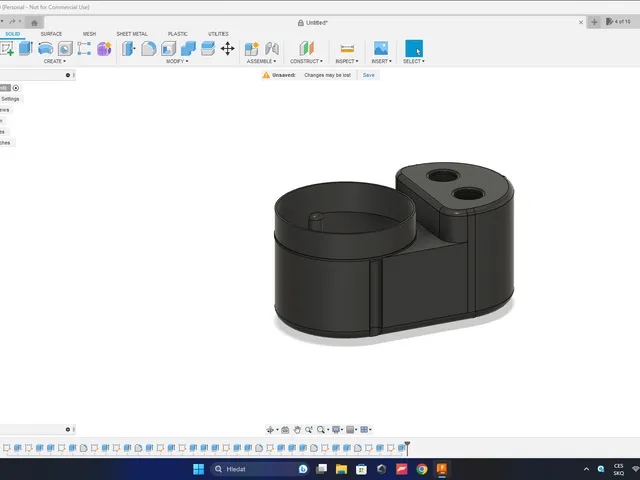
Task: Activate the Pan hand tool
Action: pos(297,429)
